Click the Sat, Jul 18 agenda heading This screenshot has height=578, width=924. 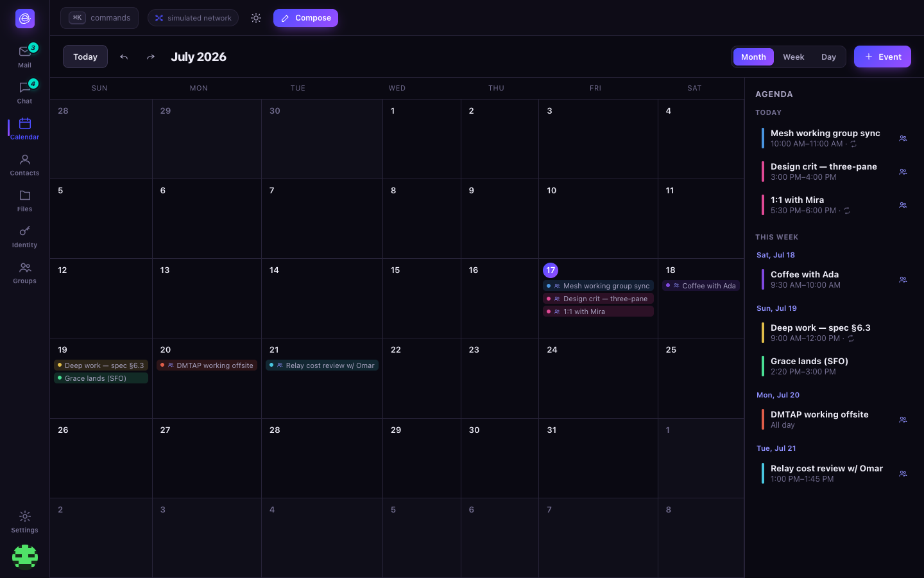point(775,255)
